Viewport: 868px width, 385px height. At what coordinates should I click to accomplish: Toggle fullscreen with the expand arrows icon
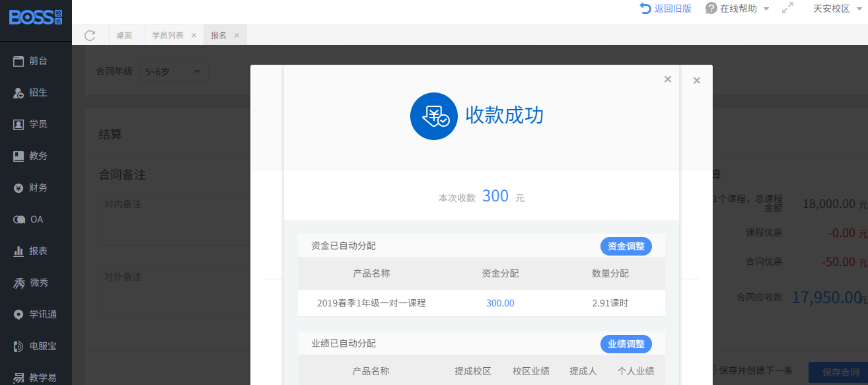point(787,9)
